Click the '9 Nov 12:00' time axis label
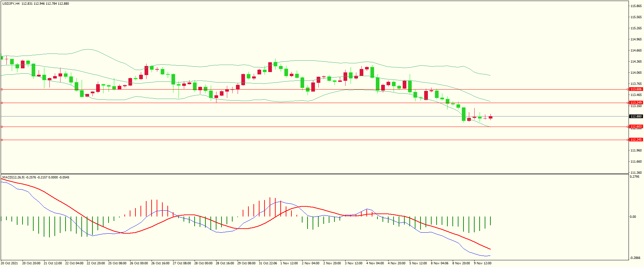This screenshot has width=644, height=267. (x=483, y=263)
